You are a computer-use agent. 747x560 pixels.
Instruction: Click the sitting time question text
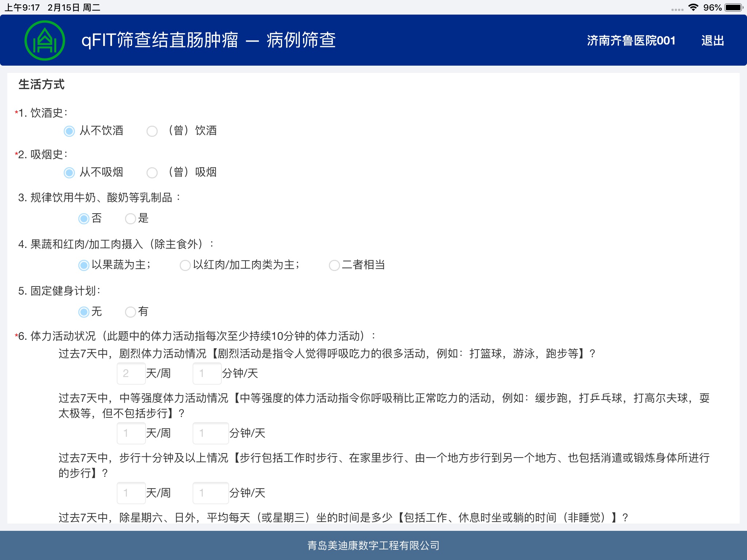point(343,517)
